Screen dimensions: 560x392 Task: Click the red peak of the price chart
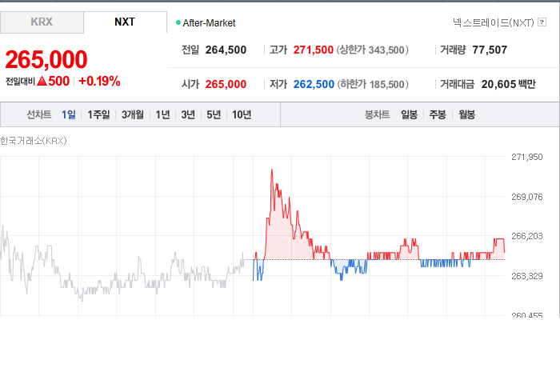coord(272,170)
